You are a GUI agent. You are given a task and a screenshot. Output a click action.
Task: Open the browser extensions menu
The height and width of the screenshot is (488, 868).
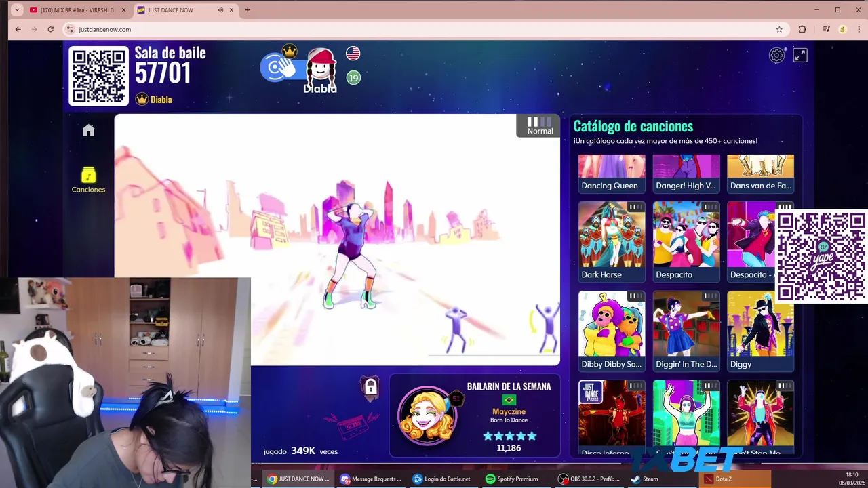click(x=802, y=29)
